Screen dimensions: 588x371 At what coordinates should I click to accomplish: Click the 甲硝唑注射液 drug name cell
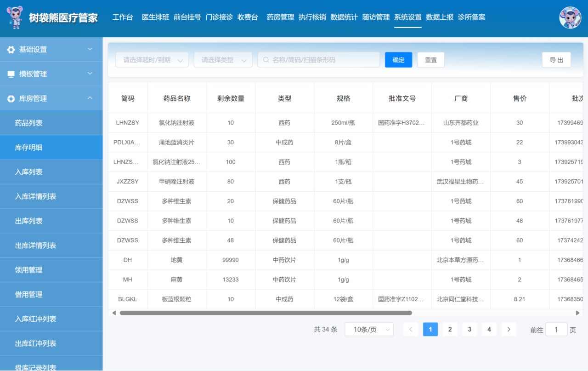coord(177,182)
